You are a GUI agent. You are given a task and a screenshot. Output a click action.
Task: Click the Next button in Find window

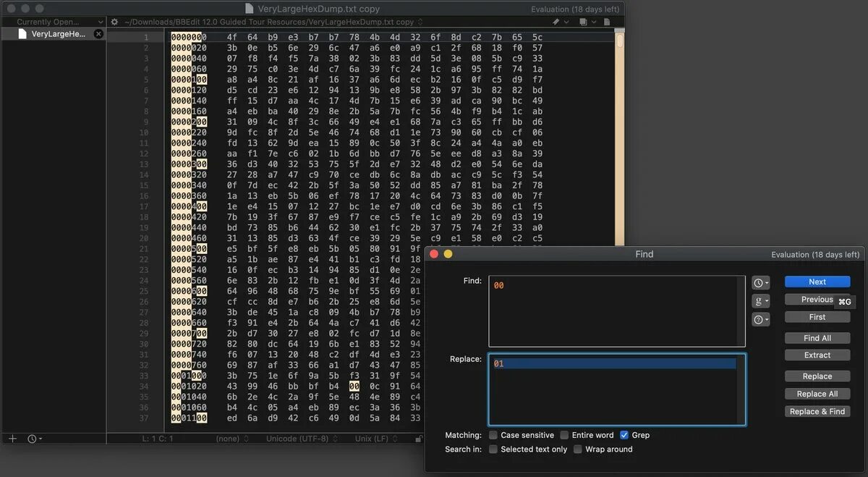click(817, 282)
